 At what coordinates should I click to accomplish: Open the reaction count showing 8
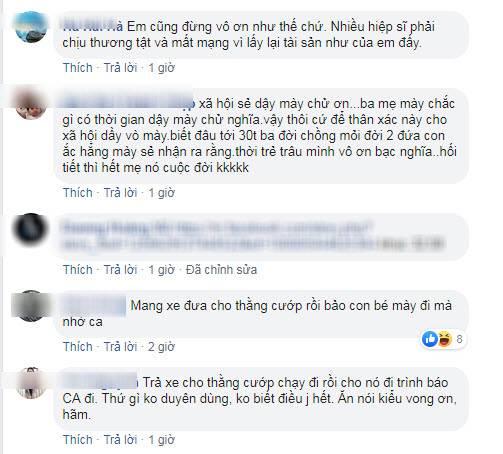[x=459, y=339]
